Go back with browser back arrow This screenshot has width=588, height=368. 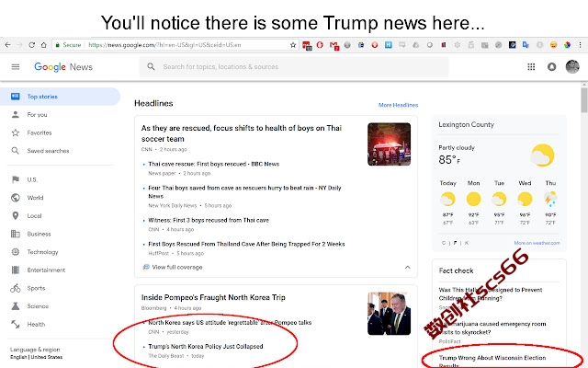pos(7,45)
